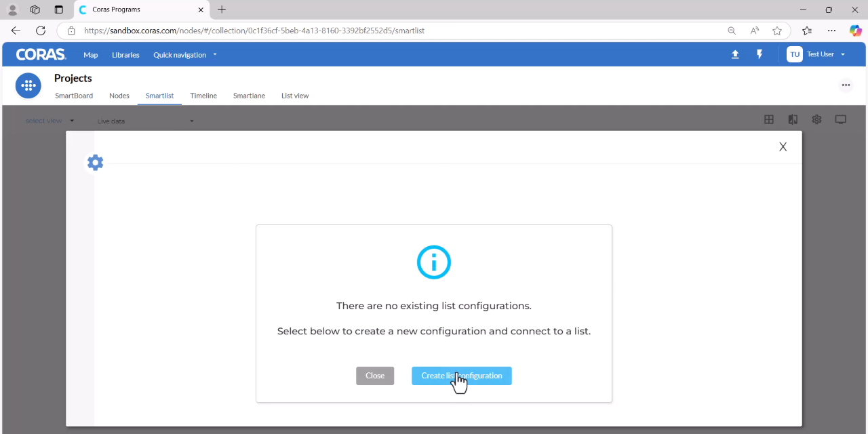This screenshot has height=434, width=868.
Task: Click the split compare view icon
Action: click(x=793, y=119)
